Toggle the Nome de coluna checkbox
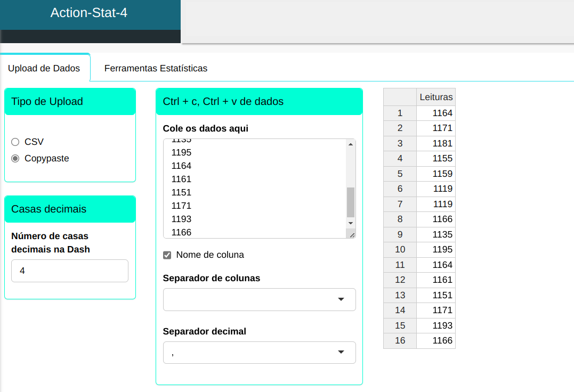This screenshot has width=574, height=392. click(x=167, y=255)
